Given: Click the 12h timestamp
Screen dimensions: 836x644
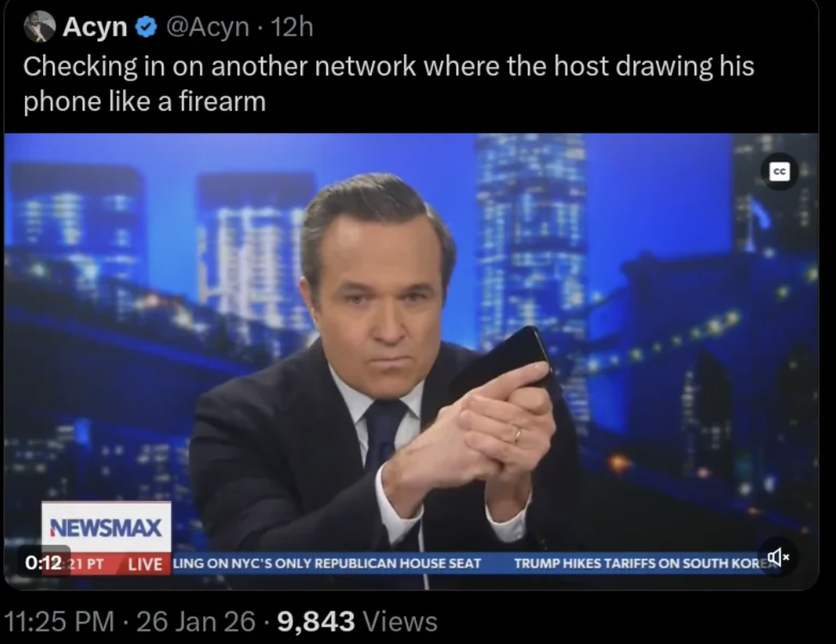Looking at the screenshot, I should click(291, 27).
